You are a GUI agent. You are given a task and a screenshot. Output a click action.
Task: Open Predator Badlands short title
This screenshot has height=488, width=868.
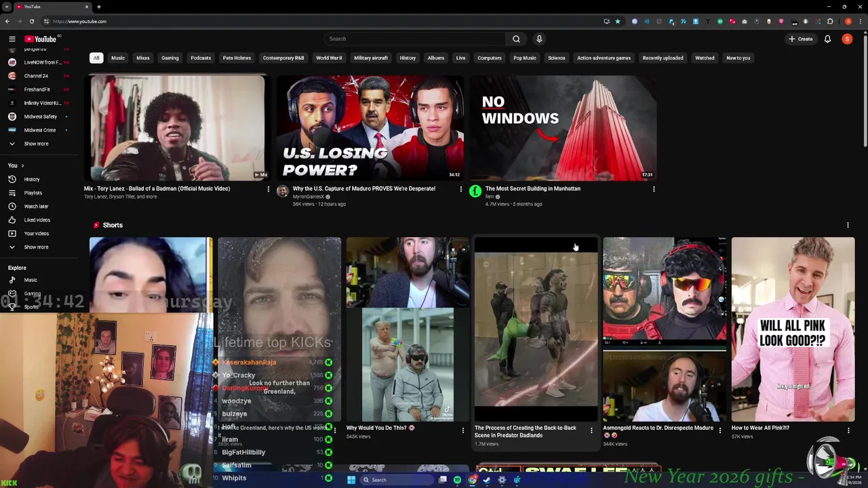pyautogui.click(x=526, y=432)
